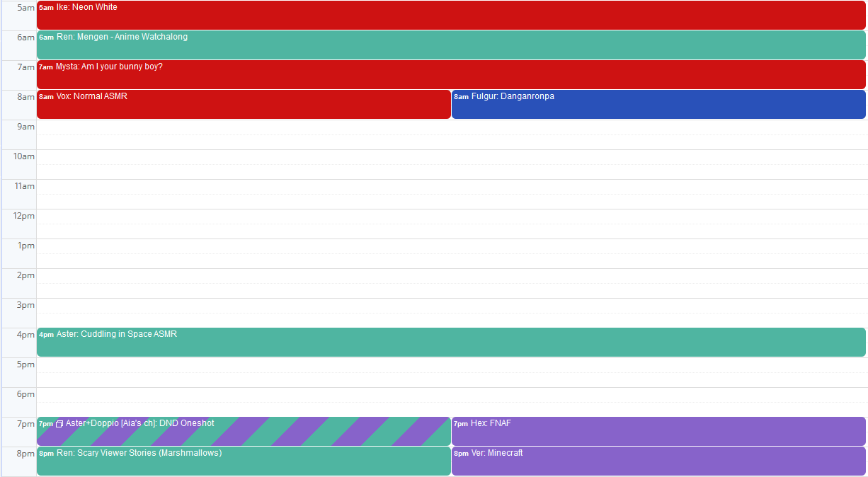This screenshot has height=477, width=868.
Task: Click the 9am time label
Action: tap(26, 127)
